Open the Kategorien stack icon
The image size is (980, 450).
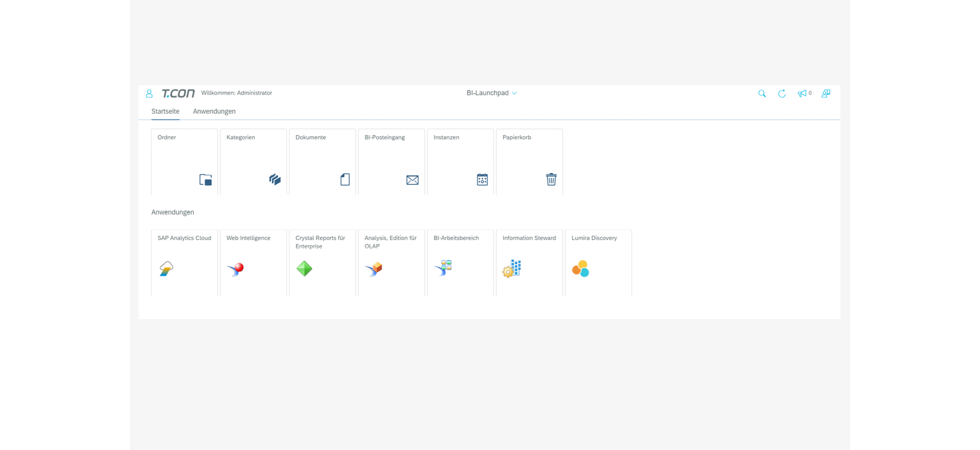[275, 180]
